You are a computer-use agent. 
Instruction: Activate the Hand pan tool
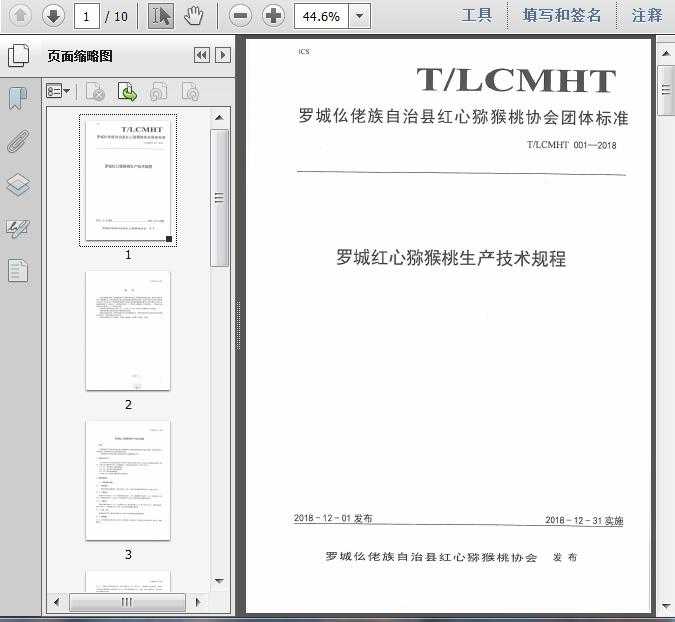pyautogui.click(x=194, y=16)
